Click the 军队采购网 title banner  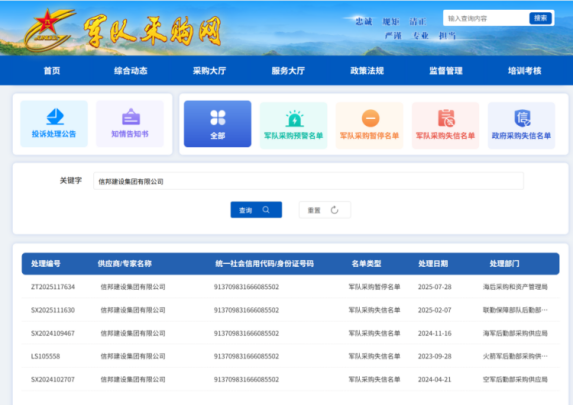(152, 32)
